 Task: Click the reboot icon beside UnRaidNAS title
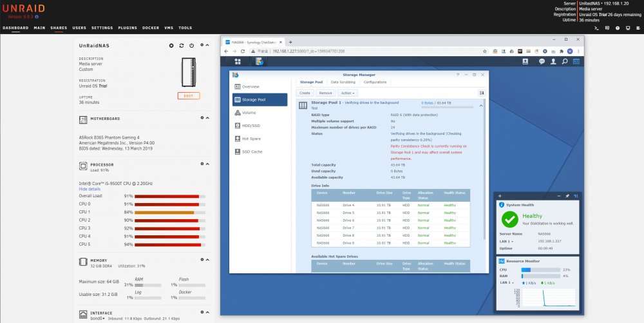click(182, 46)
